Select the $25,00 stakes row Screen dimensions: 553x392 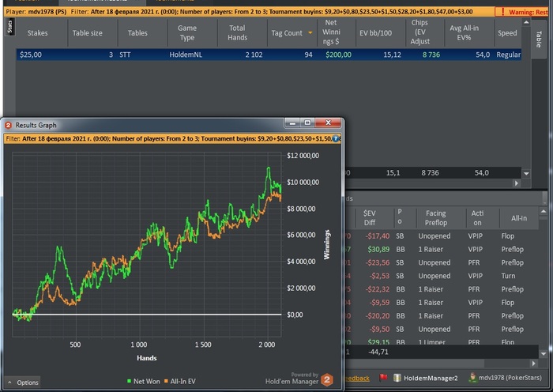269,55
